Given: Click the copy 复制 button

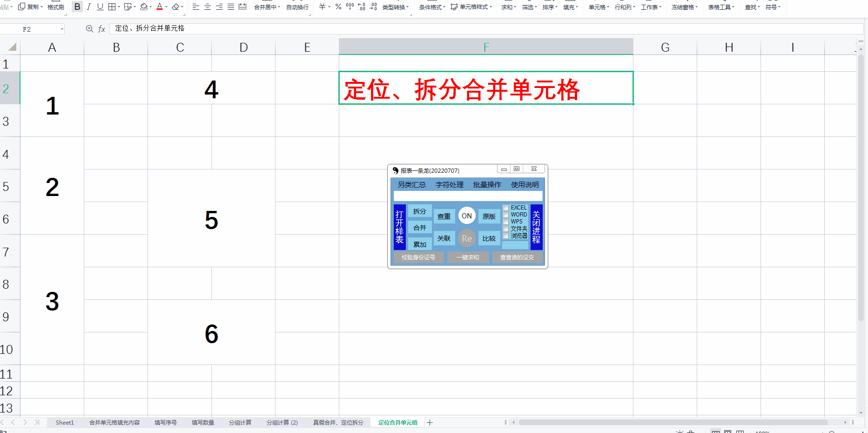Looking at the screenshot, I should [29, 7].
